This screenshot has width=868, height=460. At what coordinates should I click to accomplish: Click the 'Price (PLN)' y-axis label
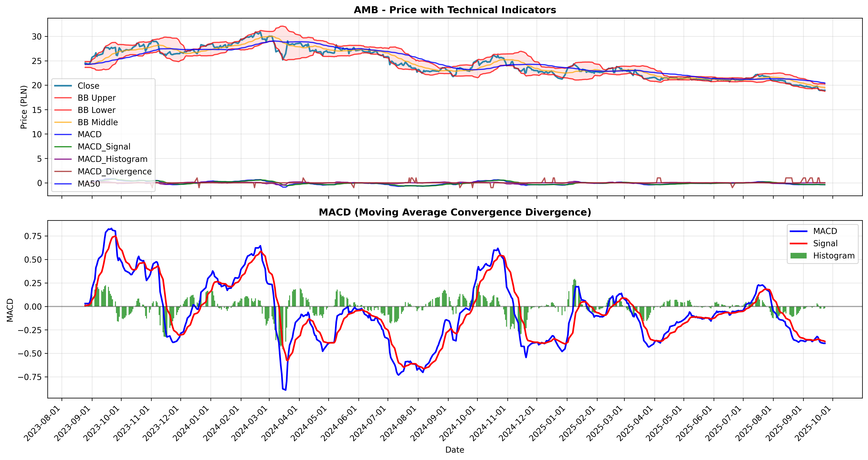pos(23,107)
